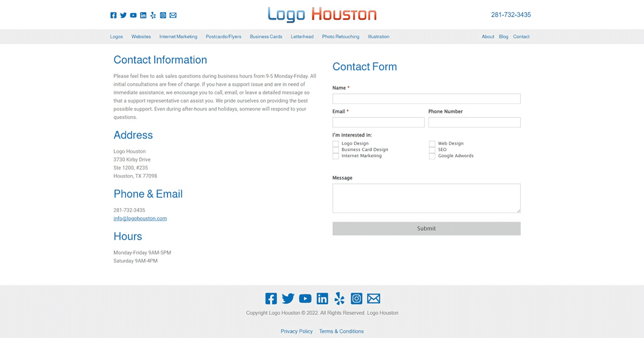Go to the Blog menu item
Viewport: 644px width, 338px height.
coord(503,36)
